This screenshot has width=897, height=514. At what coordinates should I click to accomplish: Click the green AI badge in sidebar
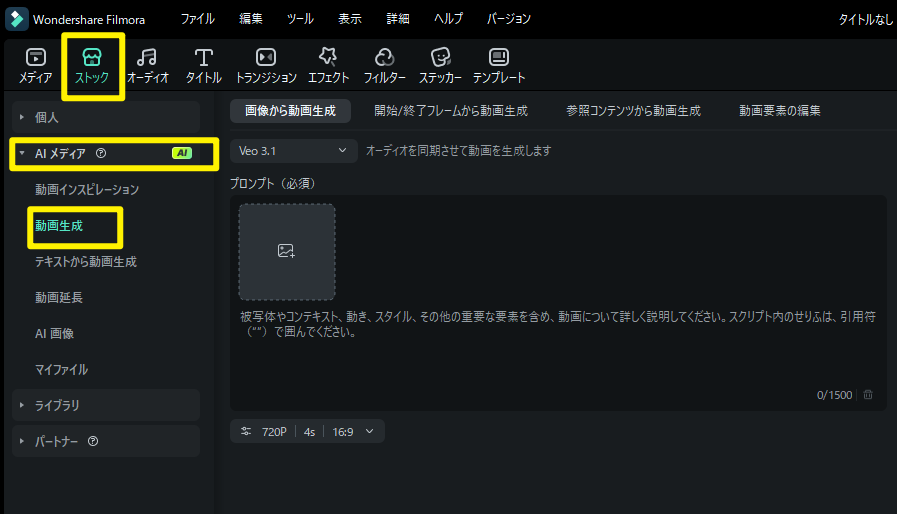182,153
